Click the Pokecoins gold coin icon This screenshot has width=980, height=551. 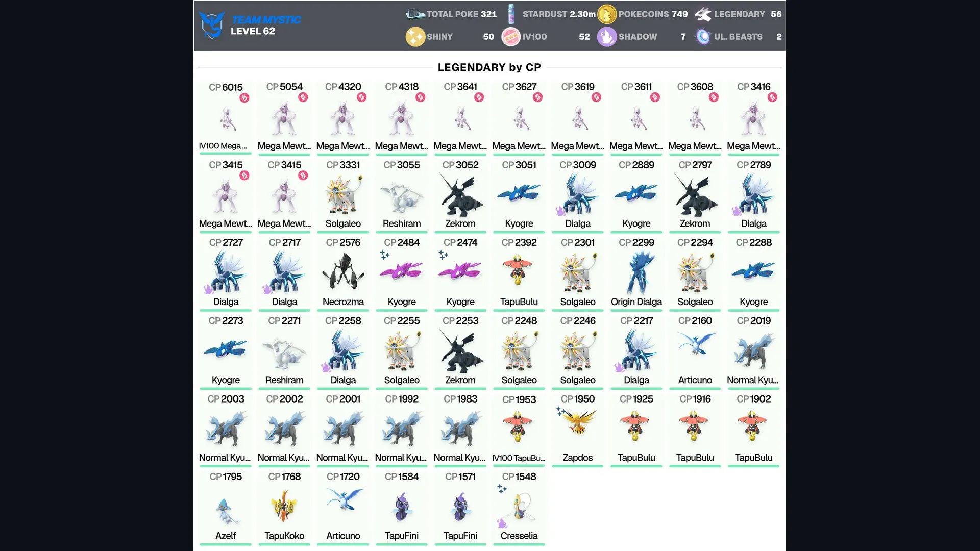(x=607, y=14)
